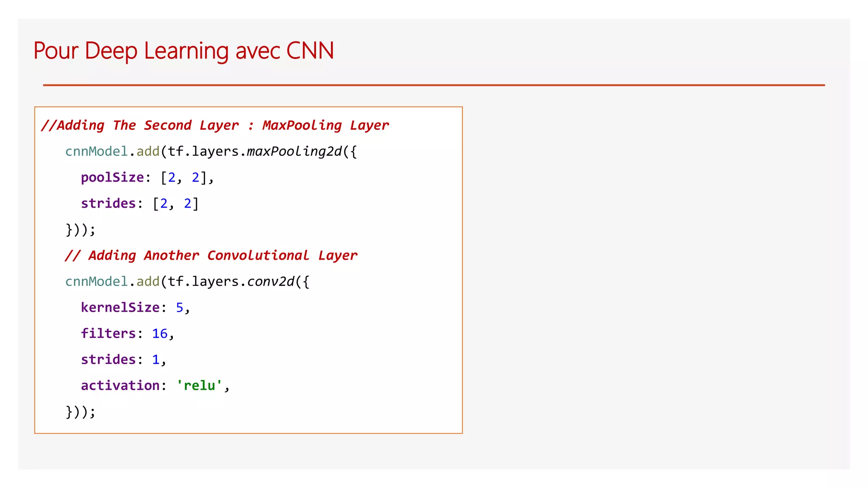
Task: Click the line 'kernelSize: 5,'
Action: pos(136,308)
